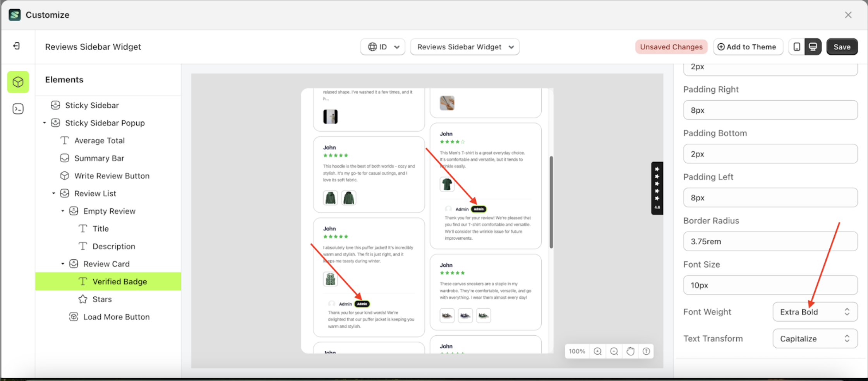868x381 pixels.
Task: Open the Text Transform dropdown
Action: 815,339
